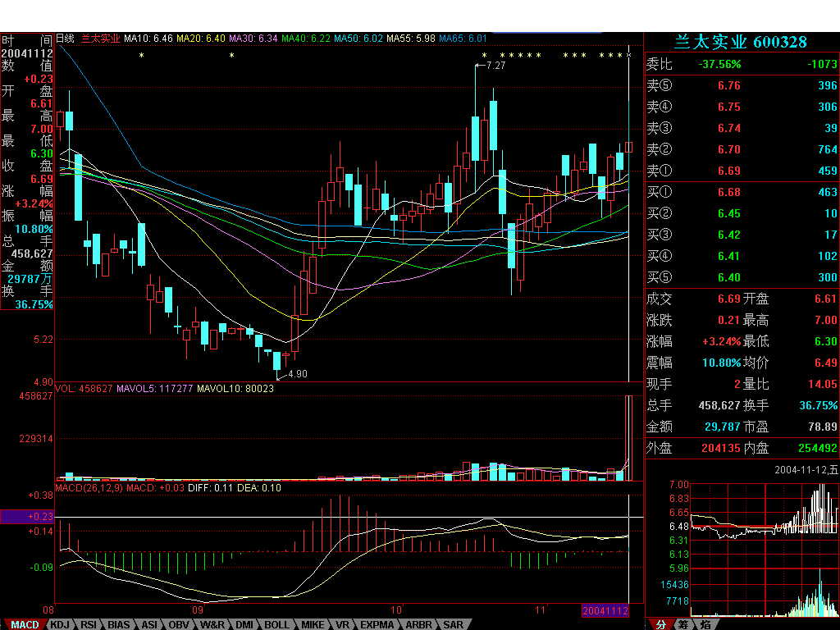The width and height of the screenshot is (840, 630).
Task: Select the ARBR indicator tab
Action: click(418, 624)
